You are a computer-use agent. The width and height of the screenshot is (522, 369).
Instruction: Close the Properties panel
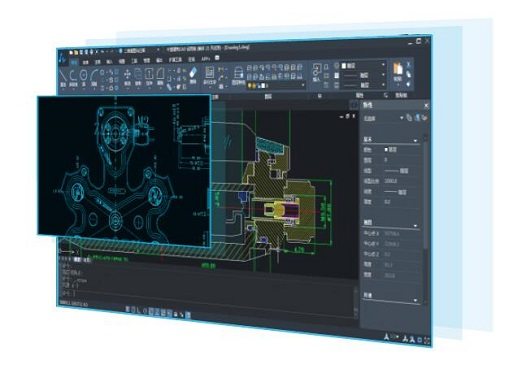[426, 106]
